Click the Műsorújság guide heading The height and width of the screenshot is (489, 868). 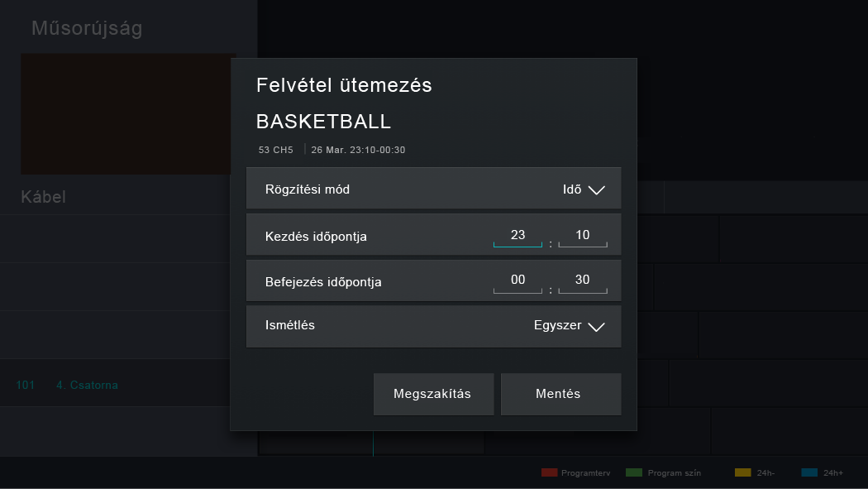(x=87, y=29)
